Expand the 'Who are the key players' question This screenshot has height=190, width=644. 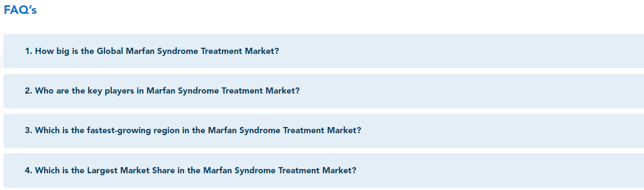tap(323, 91)
